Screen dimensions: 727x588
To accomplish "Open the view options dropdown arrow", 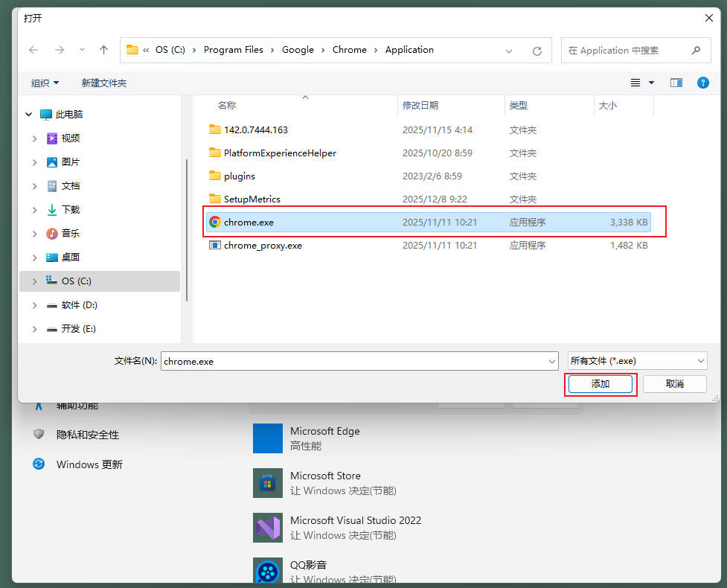I will (652, 83).
